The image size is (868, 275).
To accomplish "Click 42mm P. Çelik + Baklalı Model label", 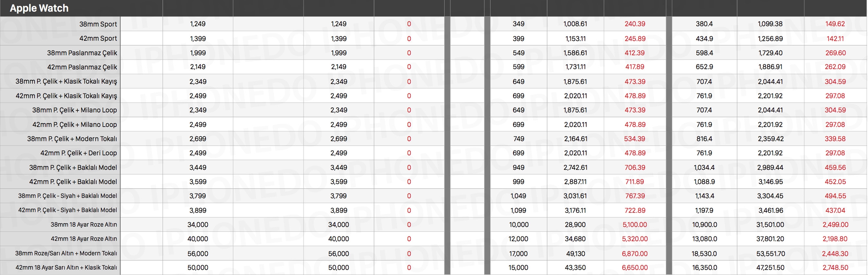I will [73, 181].
